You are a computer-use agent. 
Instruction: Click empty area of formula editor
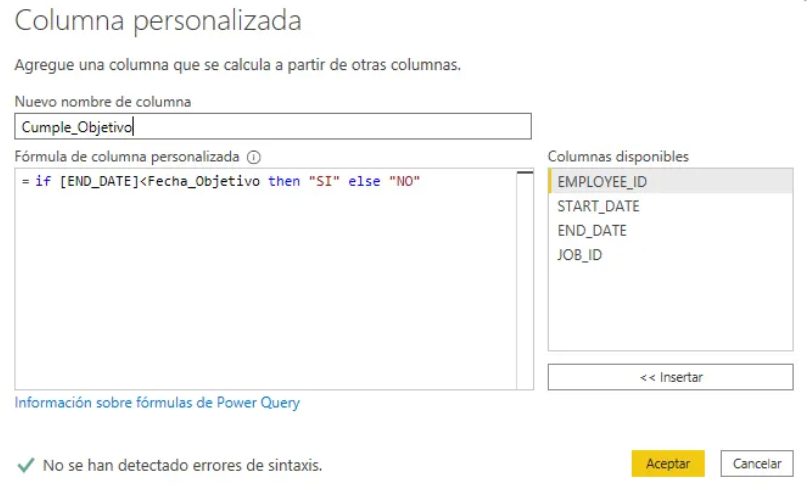pos(265,300)
